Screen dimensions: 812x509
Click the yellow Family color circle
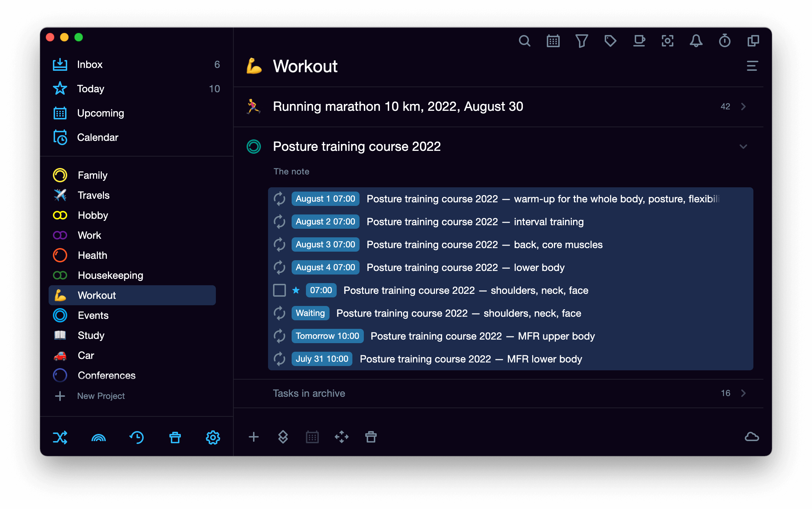tap(60, 175)
